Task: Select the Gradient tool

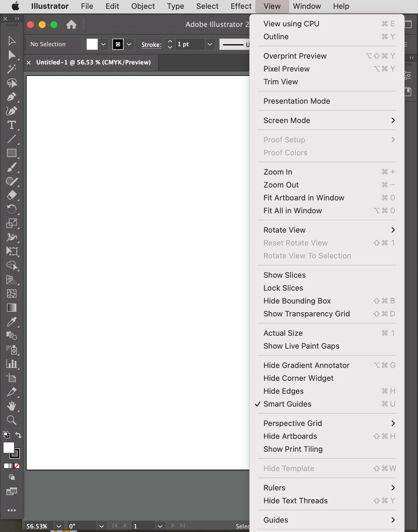Action: (x=12, y=308)
